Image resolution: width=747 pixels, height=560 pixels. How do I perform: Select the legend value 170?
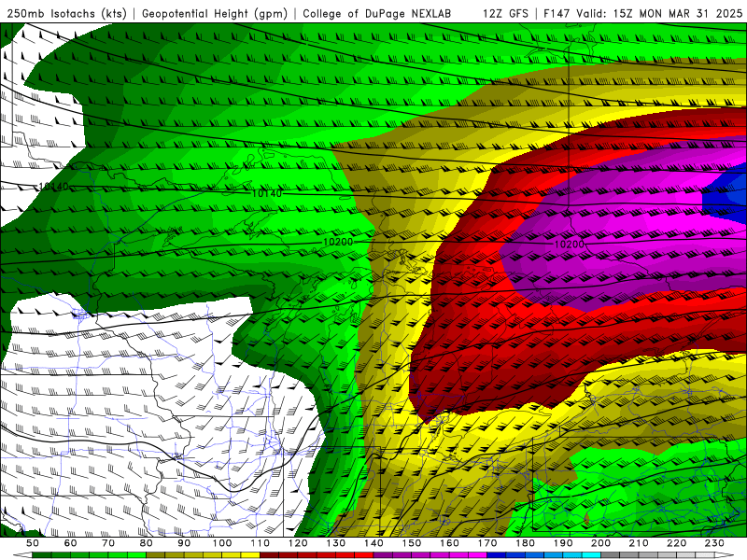point(487,543)
